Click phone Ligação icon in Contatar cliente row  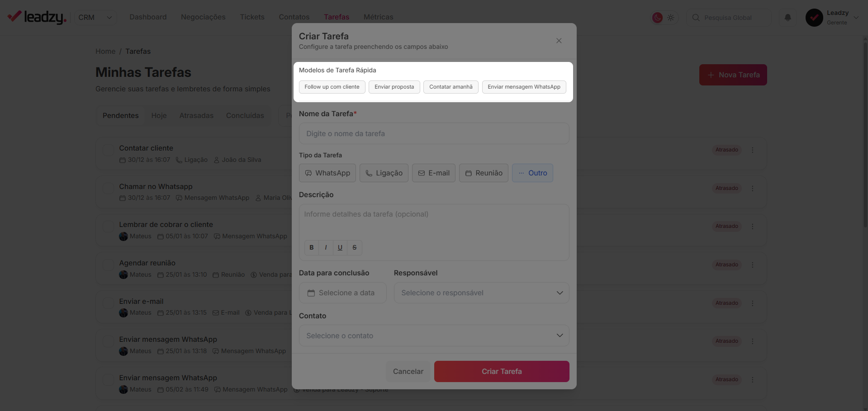coord(179,160)
